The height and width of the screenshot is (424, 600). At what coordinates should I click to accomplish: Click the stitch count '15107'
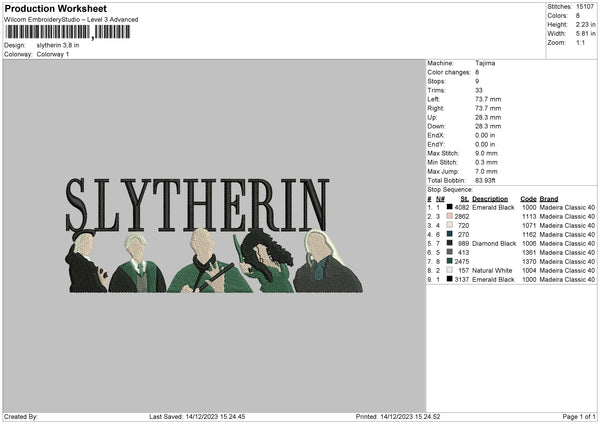pyautogui.click(x=585, y=7)
